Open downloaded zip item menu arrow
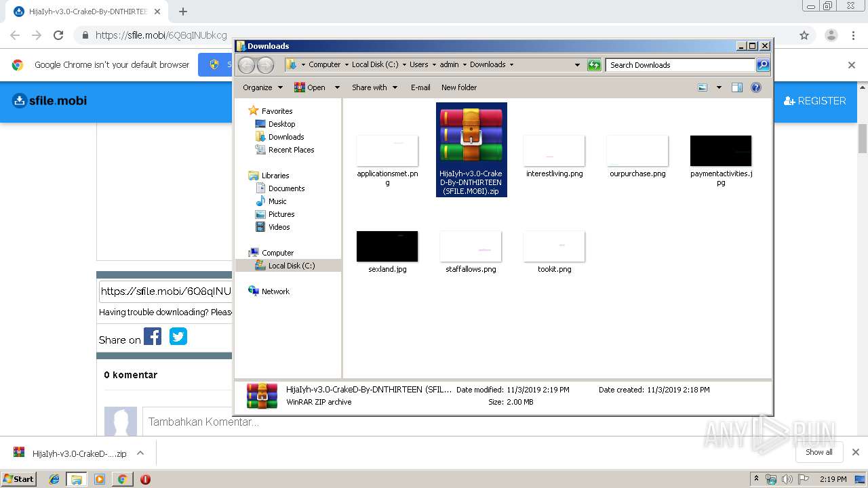The height and width of the screenshot is (488, 868). [140, 453]
